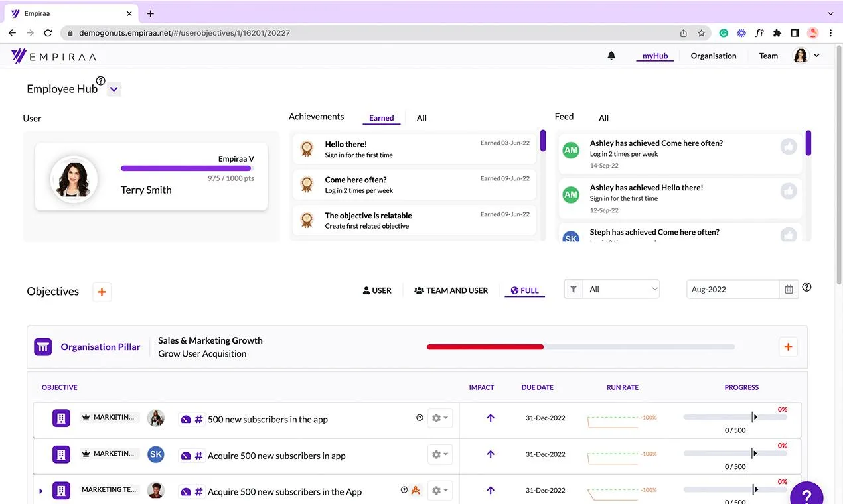Add objective to pillar with plus button

tap(788, 347)
